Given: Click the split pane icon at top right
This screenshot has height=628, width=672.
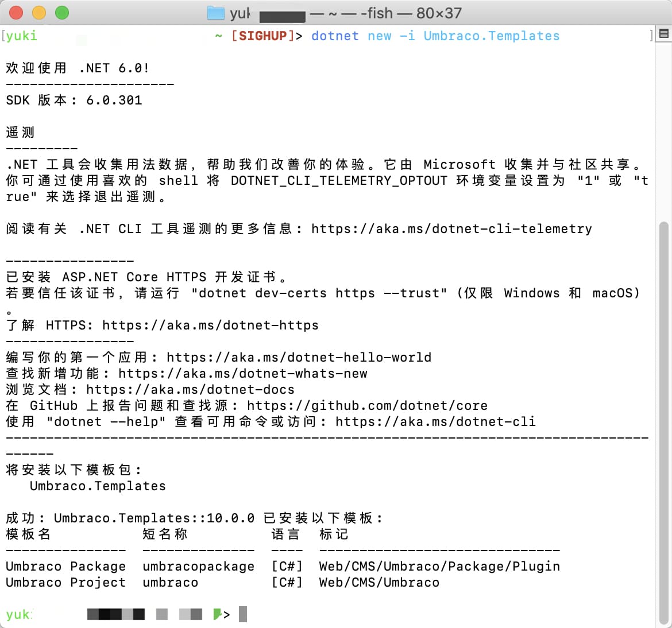Looking at the screenshot, I should click(663, 34).
